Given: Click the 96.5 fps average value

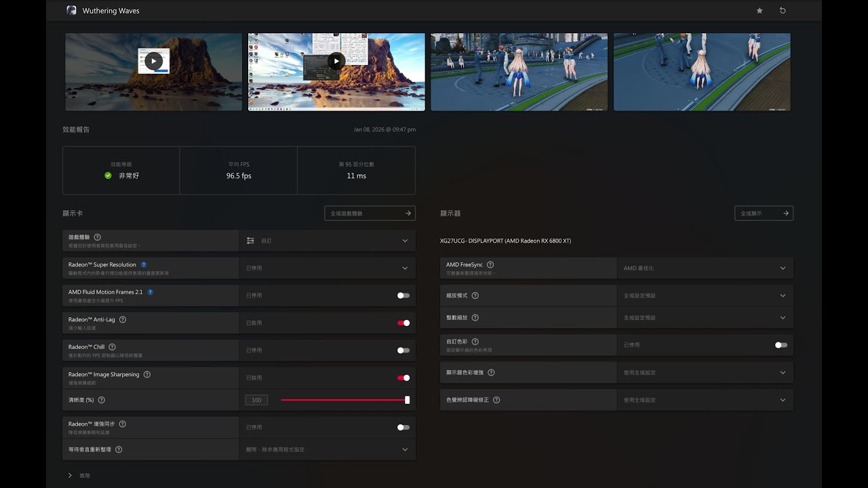Looking at the screenshot, I should point(239,176).
